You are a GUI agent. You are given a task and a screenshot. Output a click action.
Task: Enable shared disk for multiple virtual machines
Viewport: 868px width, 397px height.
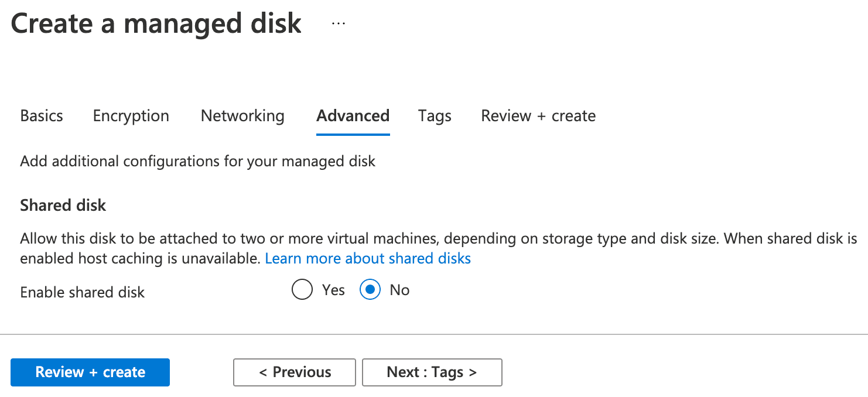tap(302, 289)
